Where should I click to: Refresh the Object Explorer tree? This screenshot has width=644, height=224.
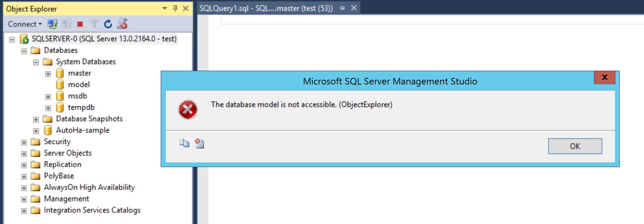coord(108,24)
